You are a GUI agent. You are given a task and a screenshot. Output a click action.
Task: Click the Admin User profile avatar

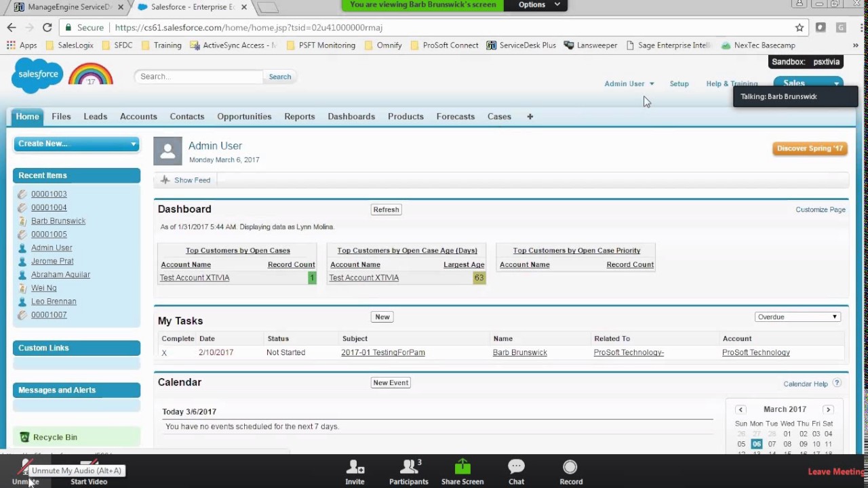coord(167,151)
